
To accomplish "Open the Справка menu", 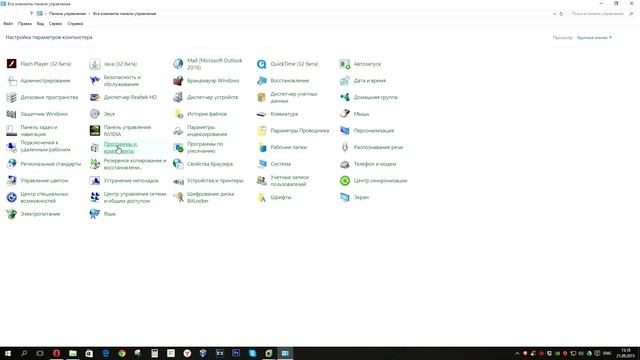I will (x=75, y=24).
